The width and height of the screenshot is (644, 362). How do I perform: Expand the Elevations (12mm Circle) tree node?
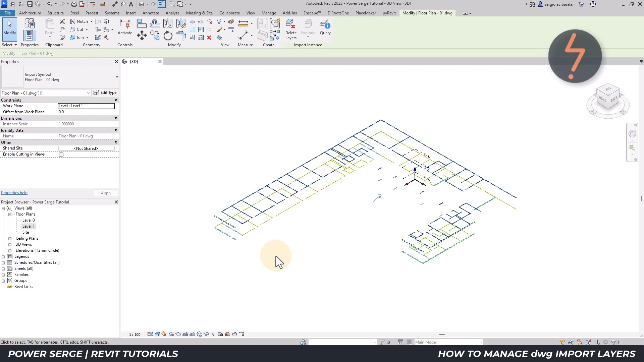coord(10,250)
